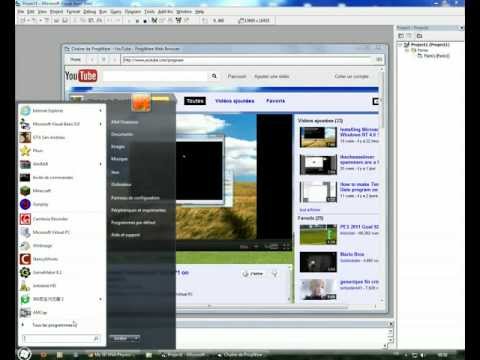Click the YouTube search magnifier button
This screenshot has height=360, width=480.
(x=214, y=76)
